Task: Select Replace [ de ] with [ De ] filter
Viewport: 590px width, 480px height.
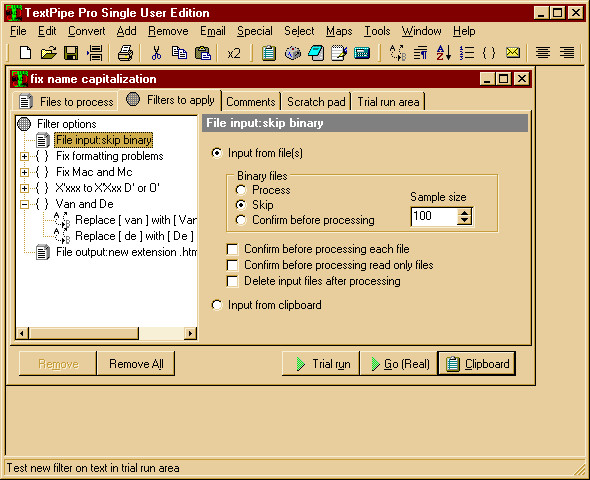Action: 134,236
